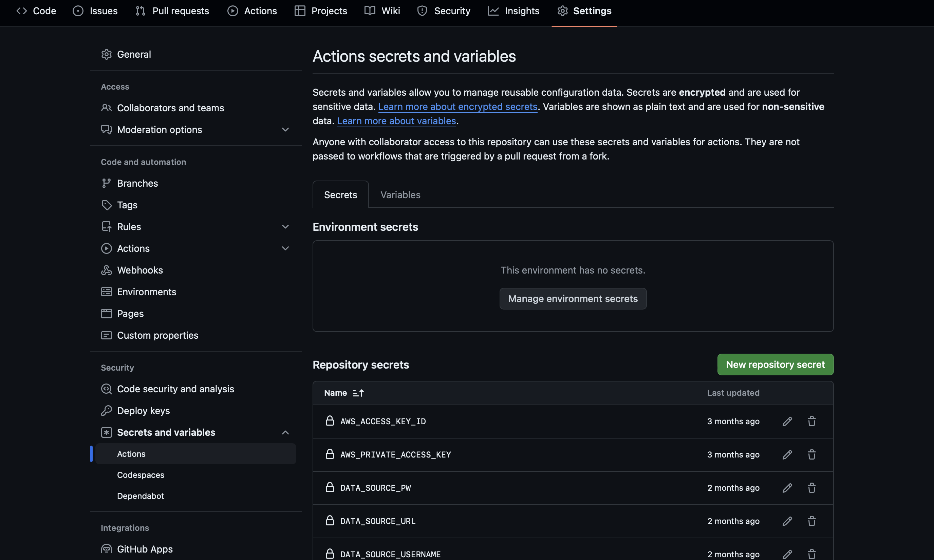The image size is (934, 560).
Task: Edit the AWS_ACCESS_KEY_ID secret pencil icon
Action: (787, 422)
